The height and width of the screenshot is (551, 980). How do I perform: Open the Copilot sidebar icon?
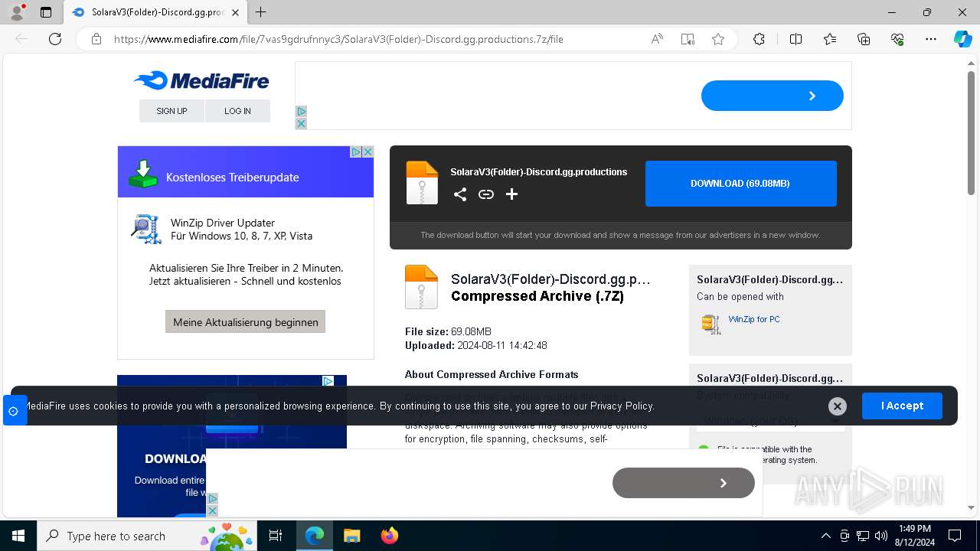pyautogui.click(x=962, y=39)
